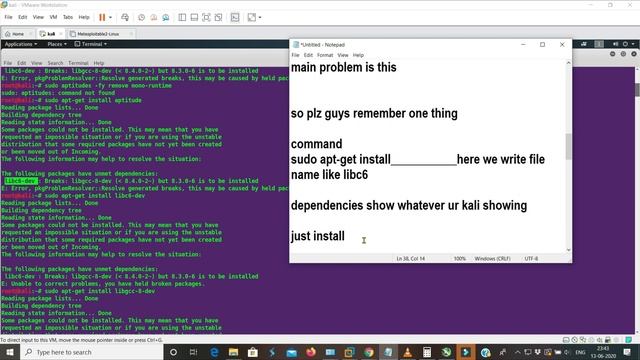Click the Notepad scroll down arrow

point(568,250)
